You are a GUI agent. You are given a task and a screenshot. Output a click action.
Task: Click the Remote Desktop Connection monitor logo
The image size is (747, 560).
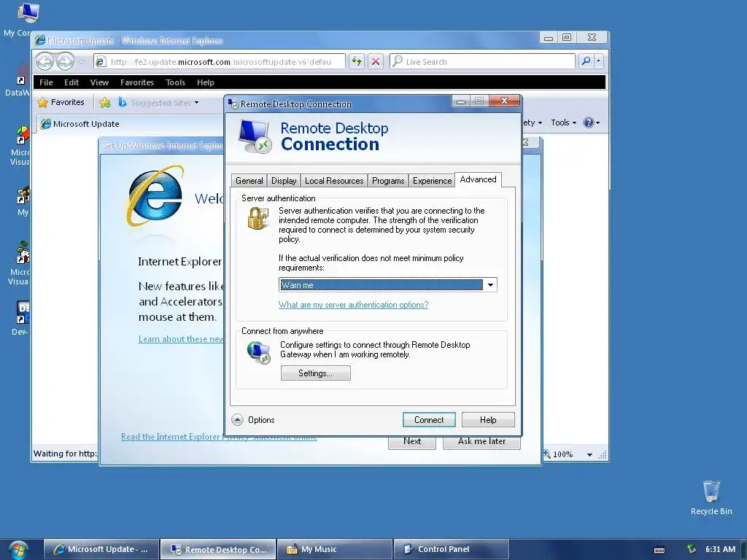point(255,137)
